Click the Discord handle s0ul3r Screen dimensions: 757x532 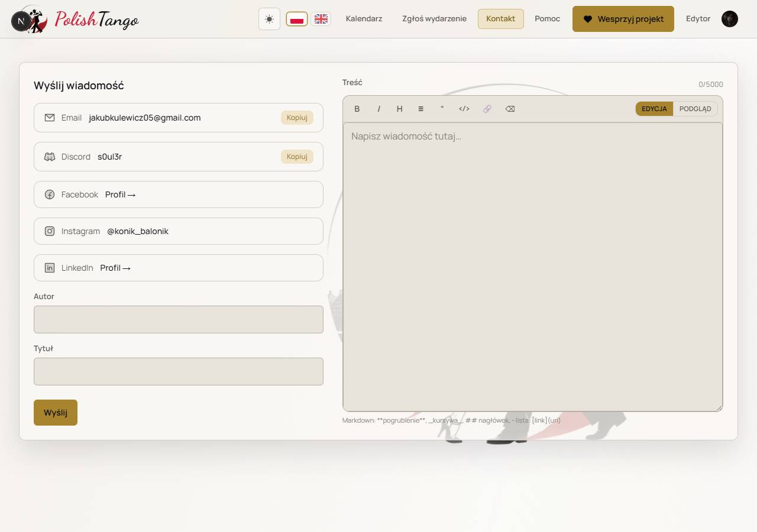pos(110,157)
